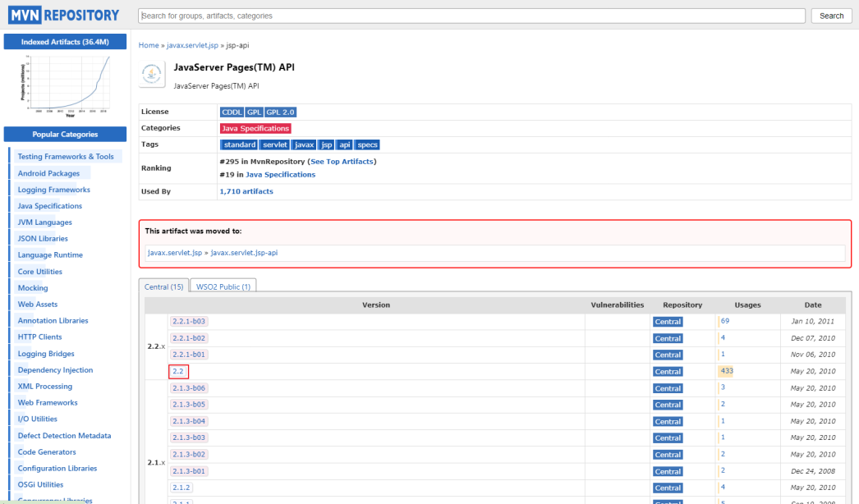Open See Top Artifacts link
Screen dimensions: 859x504
pos(342,162)
